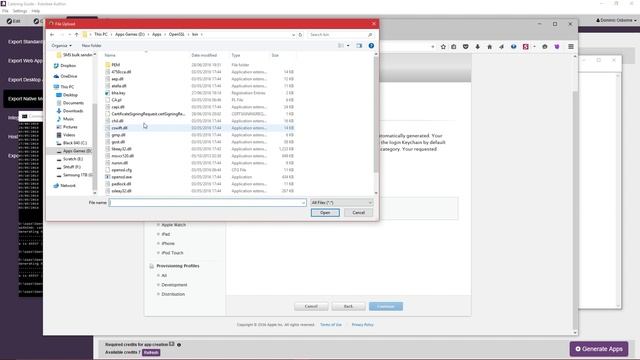Change view layout icon in File Upload
Screen dimensions: 640x360
click(x=341, y=46)
